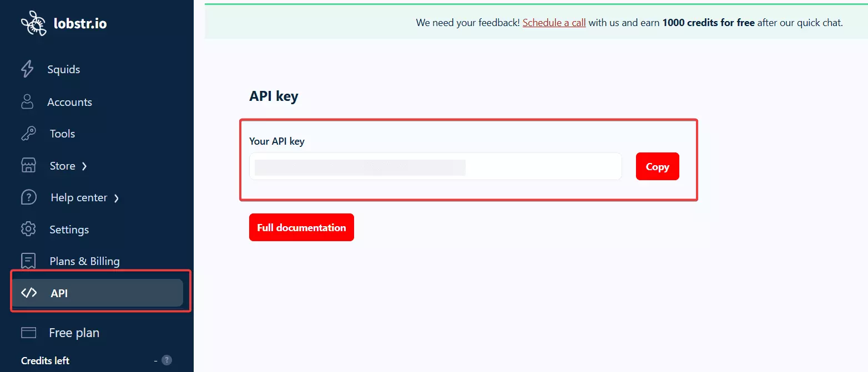The width and height of the screenshot is (868, 372).
Task: Click the Store shop icon
Action: click(28, 166)
